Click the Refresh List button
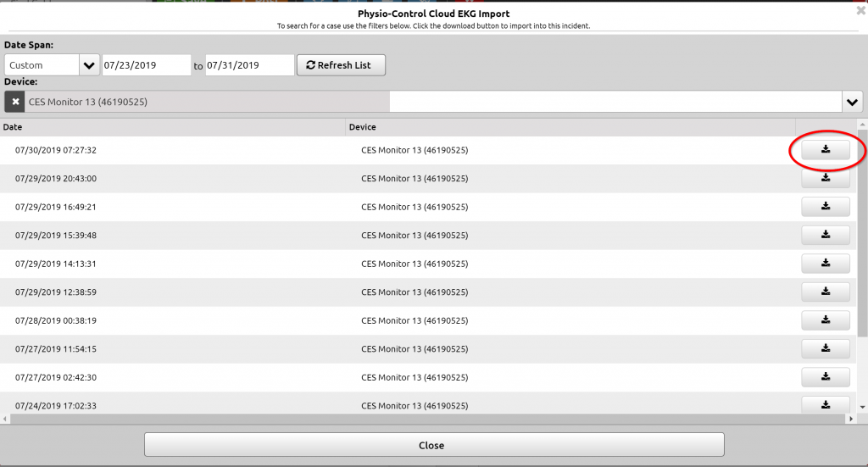This screenshot has width=868, height=467. pyautogui.click(x=341, y=65)
